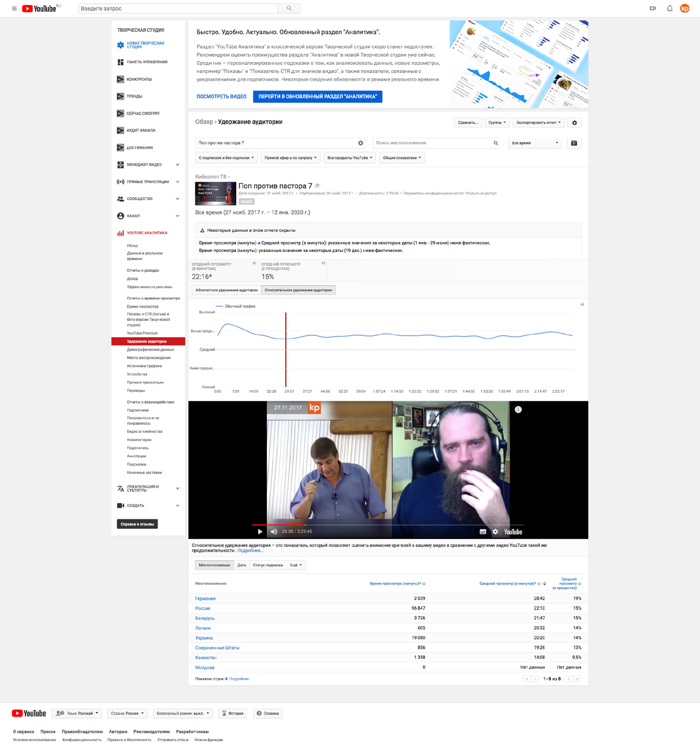700x752 pixels.
Task: Open the hamburger guide menu
Action: coord(14,9)
